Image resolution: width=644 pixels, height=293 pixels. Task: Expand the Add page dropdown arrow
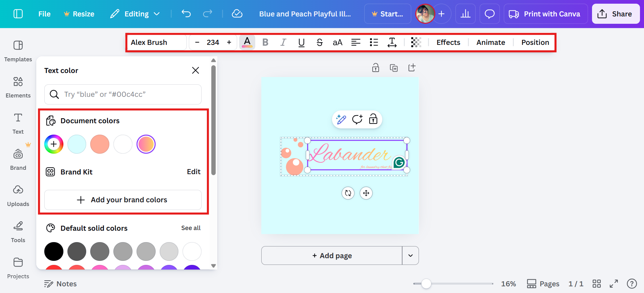click(411, 255)
